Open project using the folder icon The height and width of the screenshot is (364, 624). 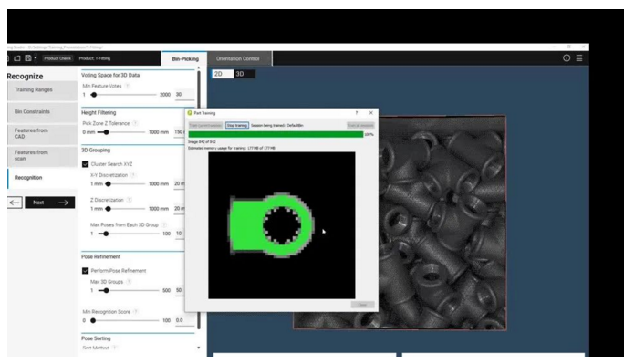[17, 58]
